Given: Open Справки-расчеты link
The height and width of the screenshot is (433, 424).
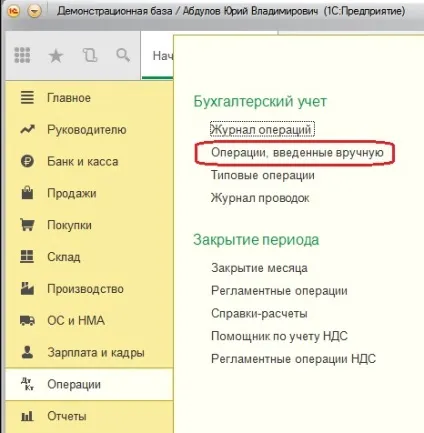Looking at the screenshot, I should pyautogui.click(x=259, y=313).
